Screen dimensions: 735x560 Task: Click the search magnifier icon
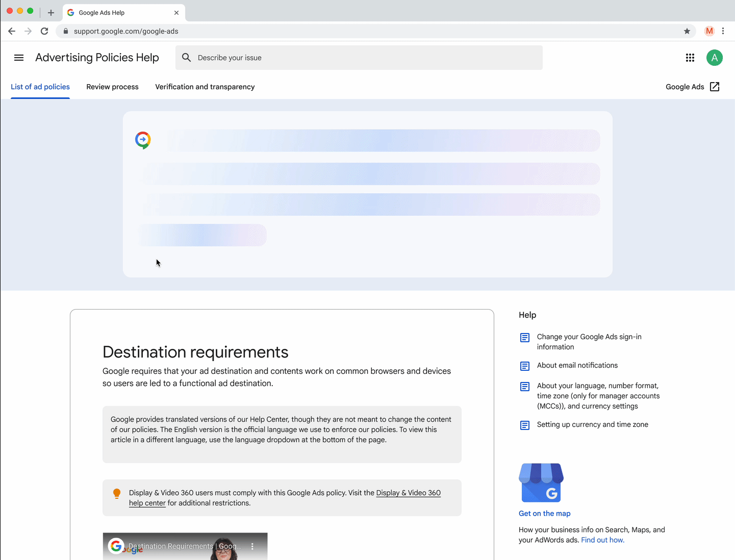tap(187, 58)
